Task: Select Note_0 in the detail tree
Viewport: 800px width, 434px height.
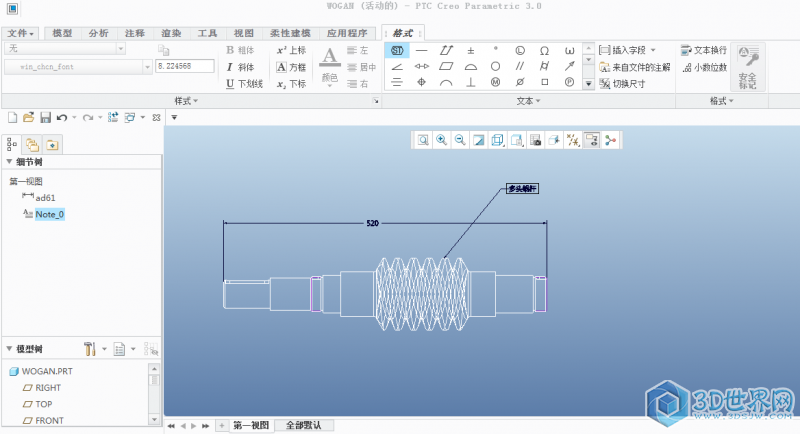Action: click(x=49, y=214)
